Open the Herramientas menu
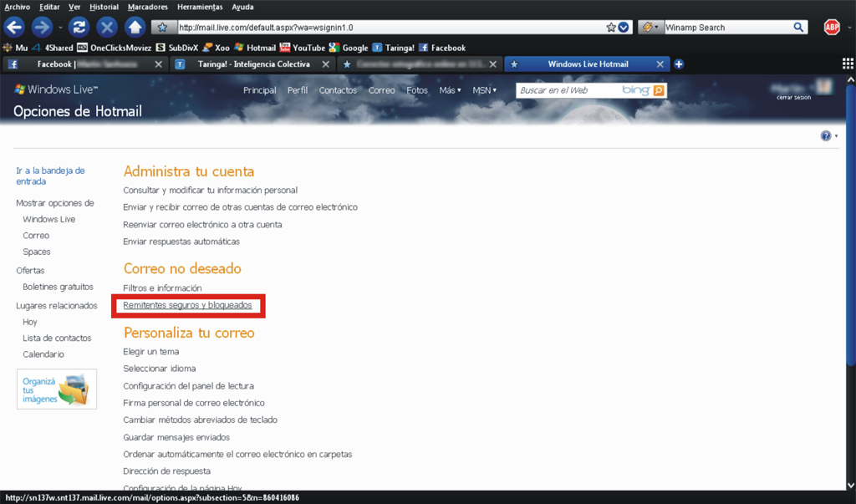This screenshot has height=504, width=856. (x=200, y=7)
